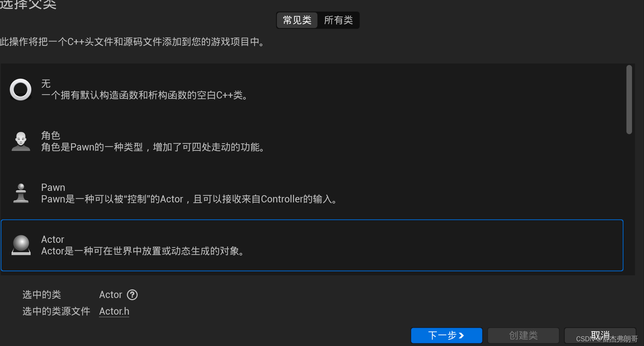The width and height of the screenshot is (644, 346).
Task: Select the 无 blank class entry
Action: [x=144, y=89]
